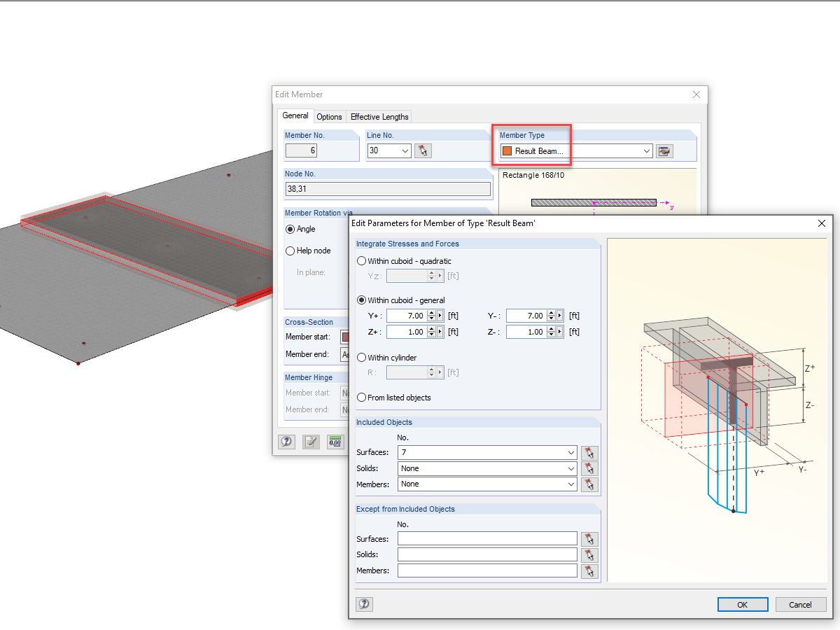Screen dimensions: 840x630
Task: Cancel the Edit Parameters dialog
Action: [x=801, y=604]
